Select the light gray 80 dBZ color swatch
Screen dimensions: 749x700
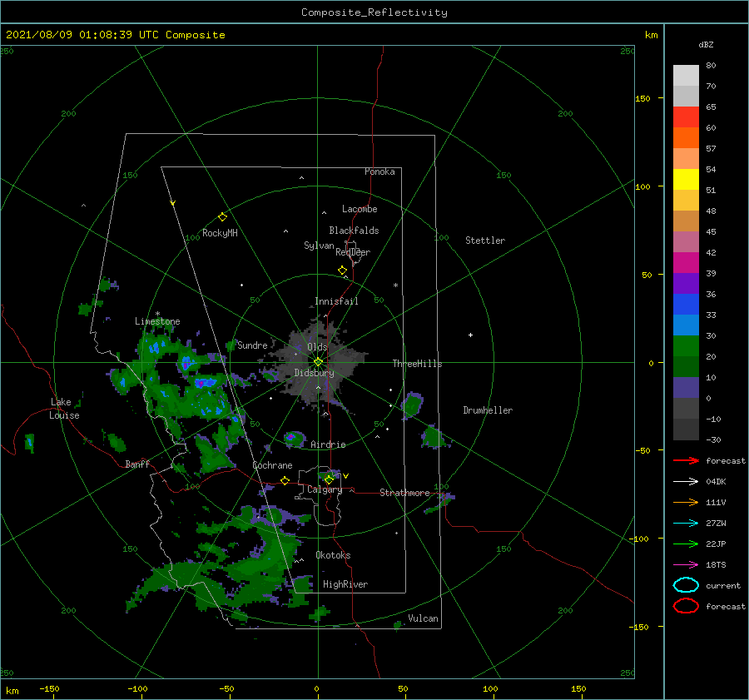tap(686, 76)
